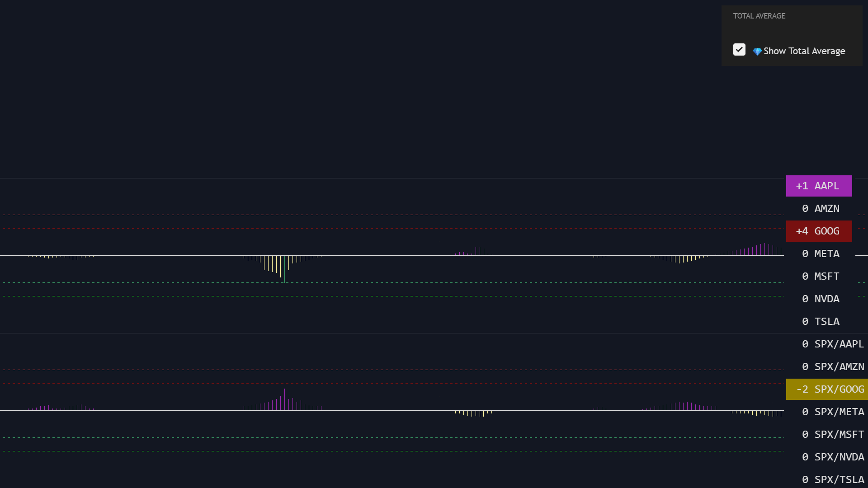The height and width of the screenshot is (488, 868).
Task: Click the 0 NVDA label
Action: pyautogui.click(x=821, y=299)
